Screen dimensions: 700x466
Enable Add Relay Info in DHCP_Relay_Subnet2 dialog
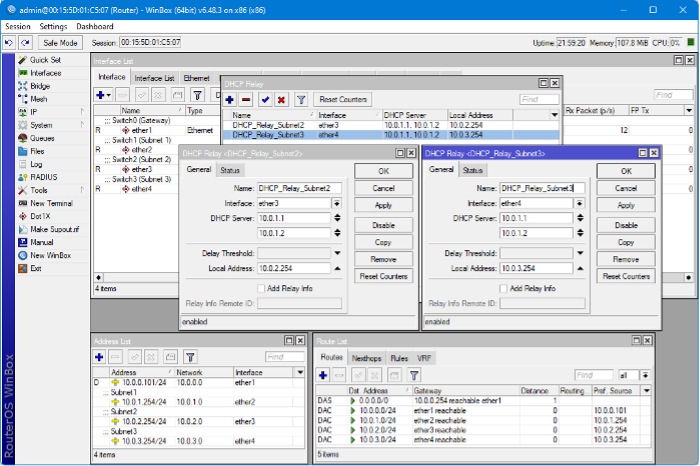click(x=262, y=288)
